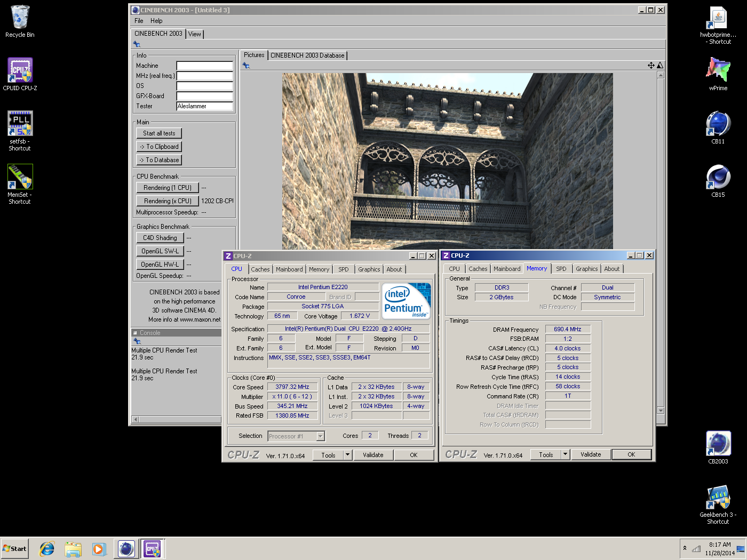
Task: Click the console scroll left arrow
Action: click(135, 420)
